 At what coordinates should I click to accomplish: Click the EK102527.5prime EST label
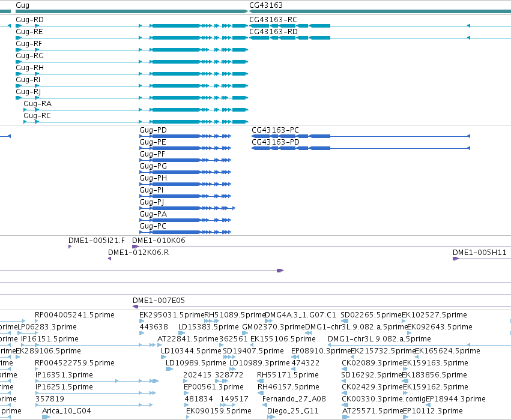point(434,315)
